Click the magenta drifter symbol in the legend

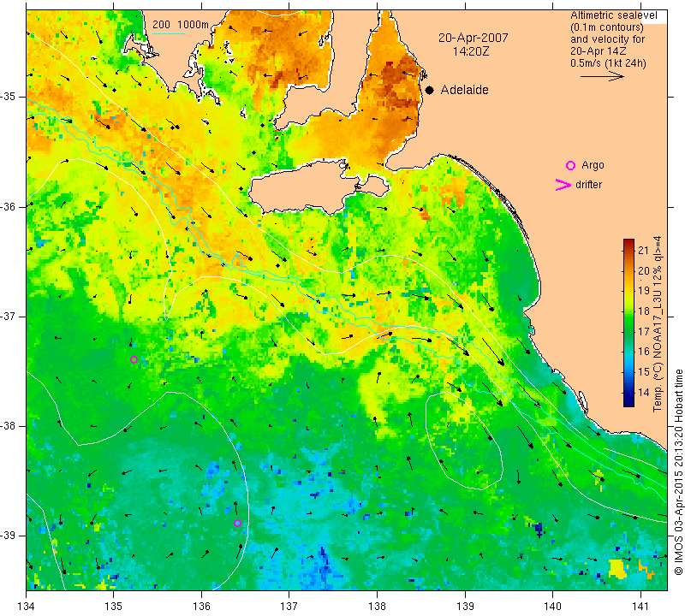(x=563, y=185)
